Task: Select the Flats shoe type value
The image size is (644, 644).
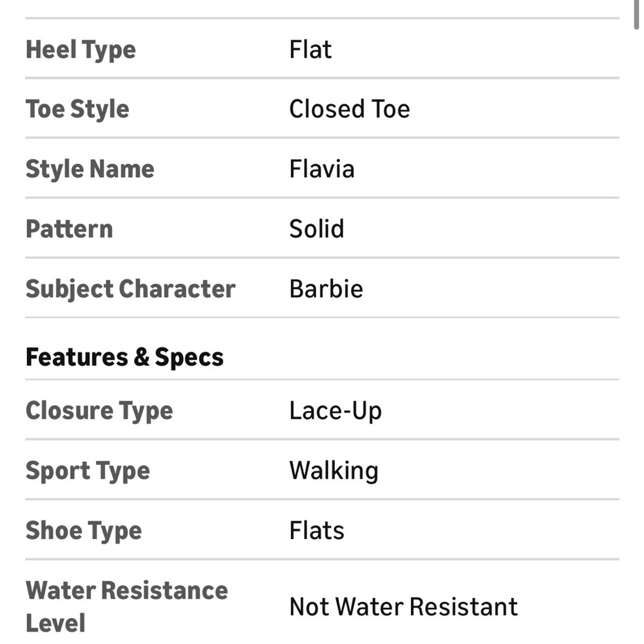Action: pos(316,530)
